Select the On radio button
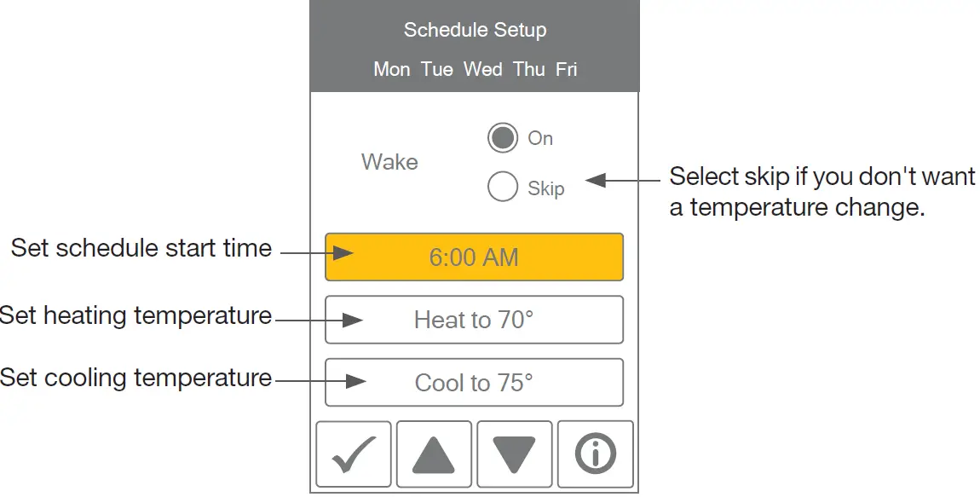The image size is (980, 497). click(503, 138)
